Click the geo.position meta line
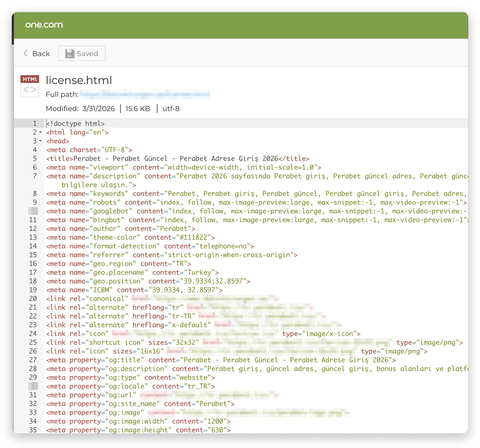480x448 pixels. pos(148,281)
